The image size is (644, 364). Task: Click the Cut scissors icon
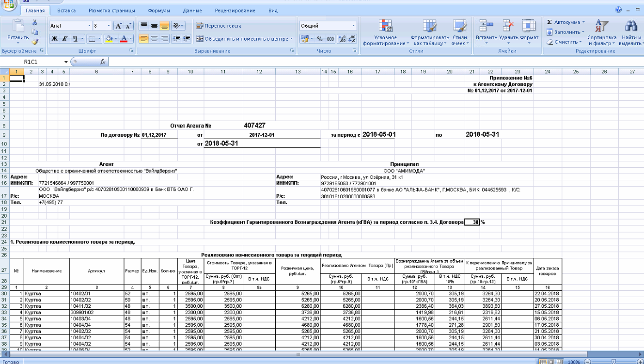(x=35, y=22)
